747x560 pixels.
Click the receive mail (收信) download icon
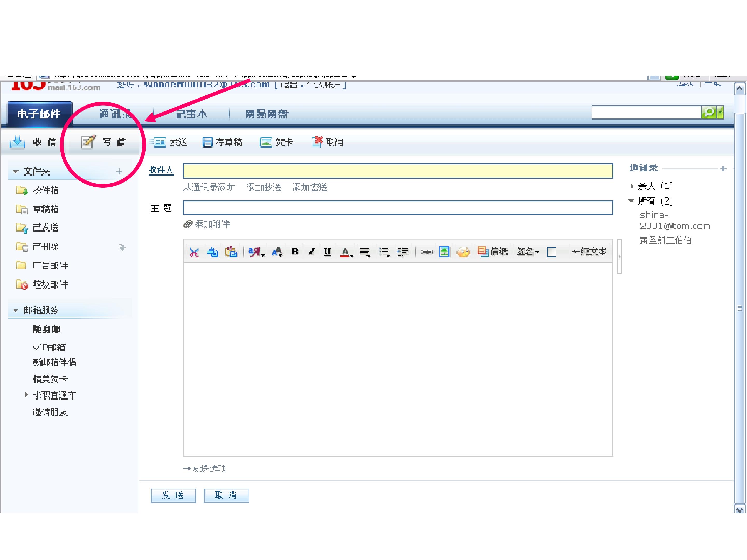coord(17,142)
